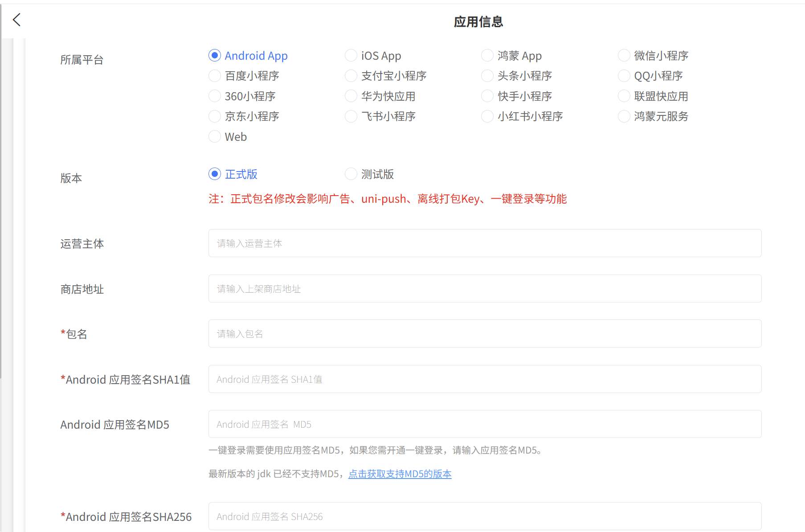This screenshot has width=805, height=532.
Task: Open the 点击获取支持MD5的版本 link
Action: click(400, 474)
